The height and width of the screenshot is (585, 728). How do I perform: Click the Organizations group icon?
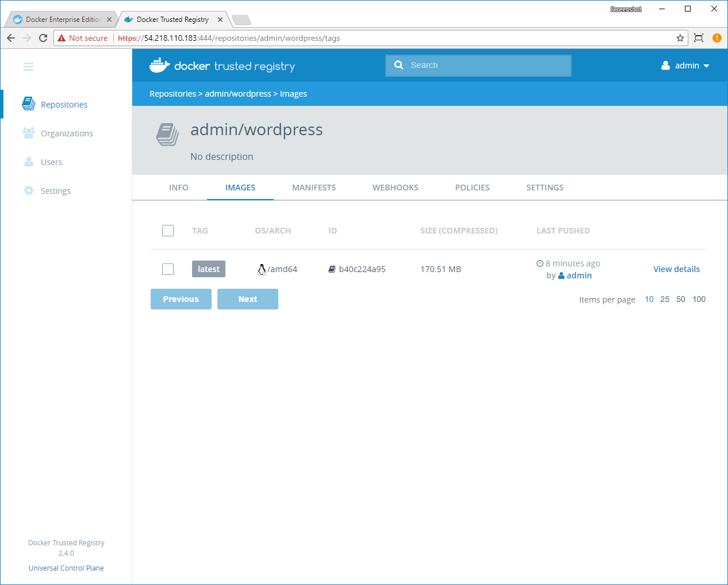click(28, 133)
